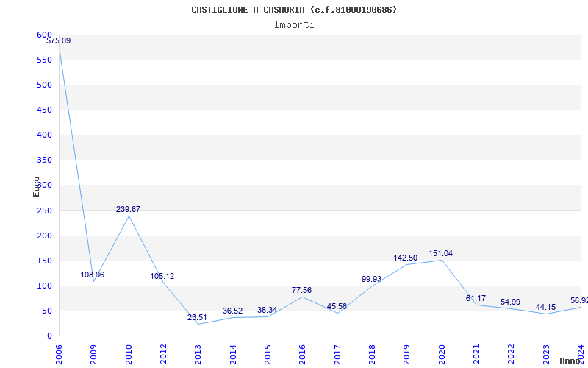588x368 pixels.
Task: Click the 2015 x-axis year label
Action: point(268,355)
